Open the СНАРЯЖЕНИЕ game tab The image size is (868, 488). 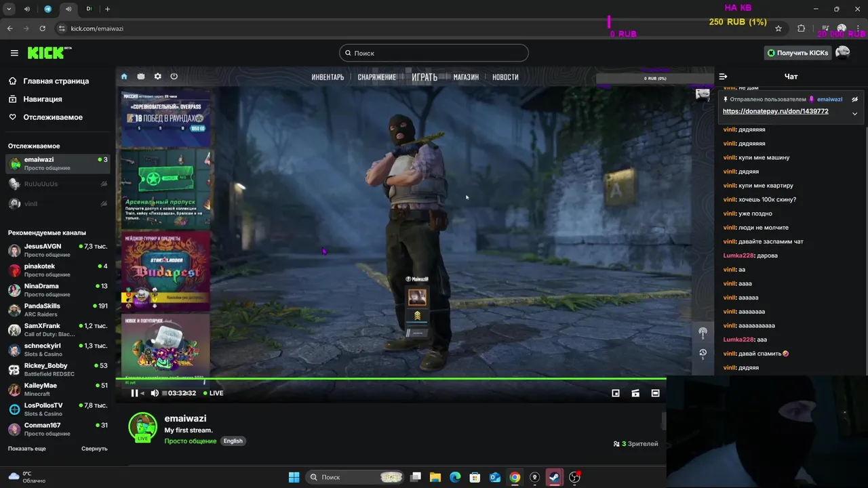coord(377,77)
